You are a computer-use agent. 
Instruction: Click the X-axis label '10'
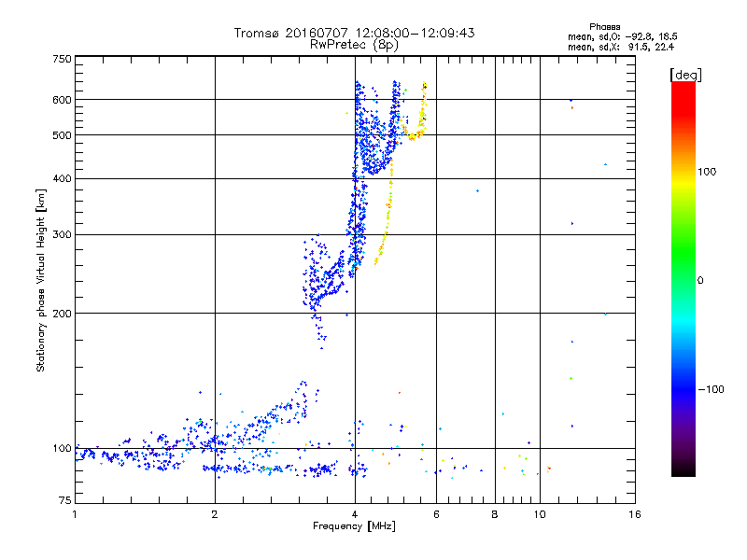point(540,514)
